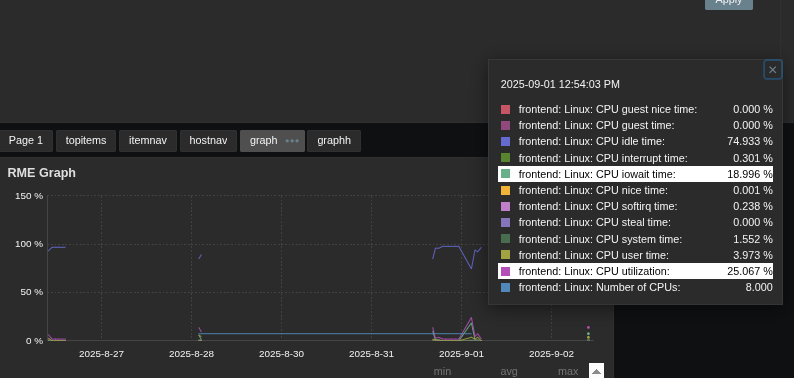
Task: Click the 100 % y-axis label
Action: click(x=29, y=244)
